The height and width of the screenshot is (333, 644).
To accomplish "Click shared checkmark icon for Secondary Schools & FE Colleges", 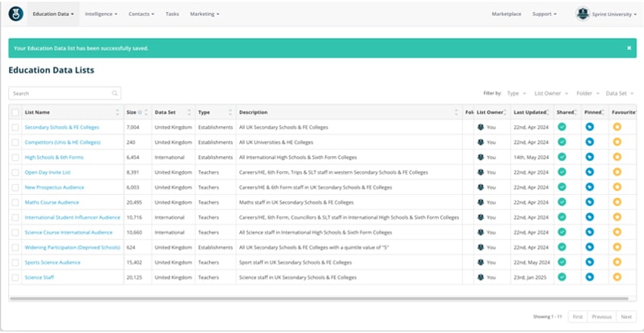I will pos(562,127).
